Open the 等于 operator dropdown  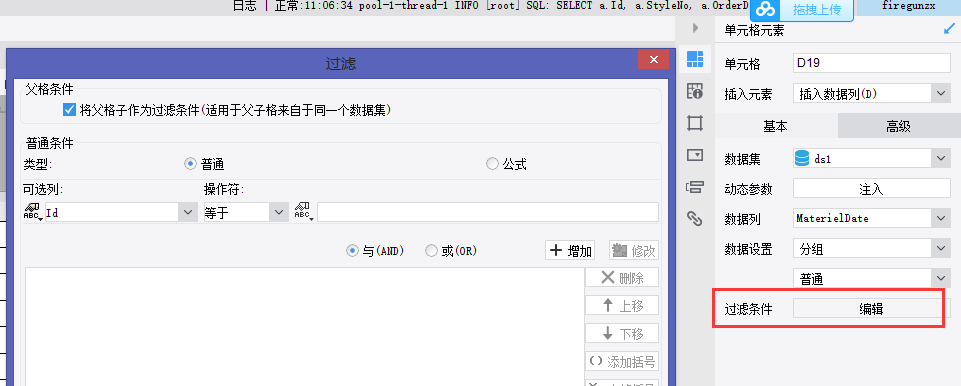pyautogui.click(x=279, y=213)
